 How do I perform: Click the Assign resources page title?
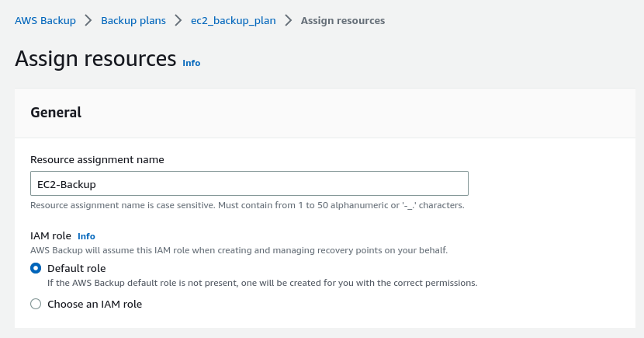[95, 58]
